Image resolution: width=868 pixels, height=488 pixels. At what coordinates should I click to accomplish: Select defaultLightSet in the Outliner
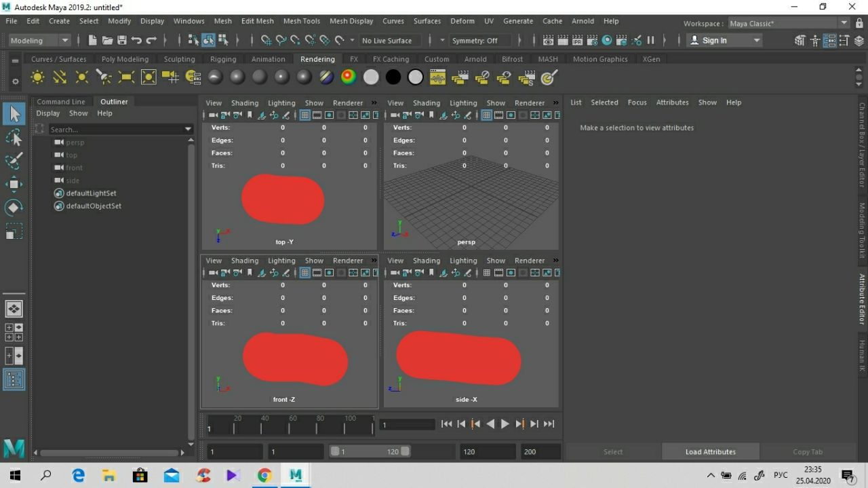(91, 193)
